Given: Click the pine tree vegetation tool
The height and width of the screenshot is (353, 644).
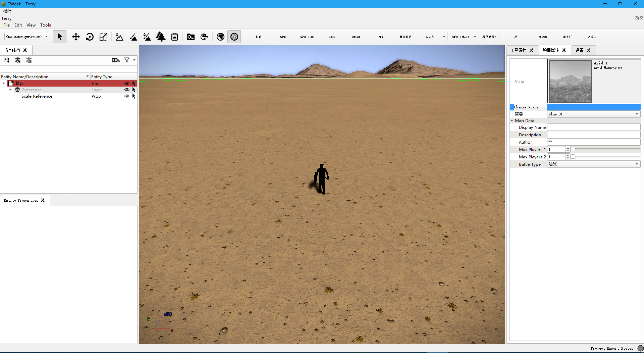Looking at the screenshot, I should (161, 37).
